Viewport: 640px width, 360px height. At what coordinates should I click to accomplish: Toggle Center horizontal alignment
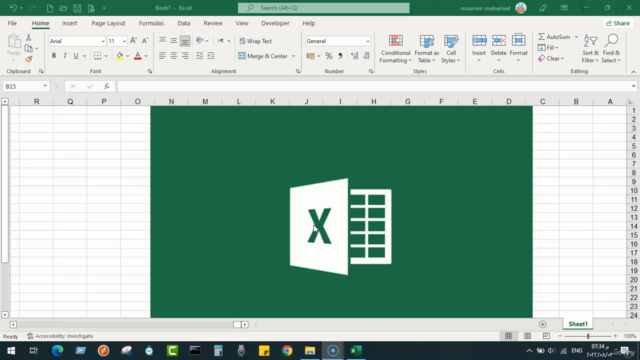174,56
